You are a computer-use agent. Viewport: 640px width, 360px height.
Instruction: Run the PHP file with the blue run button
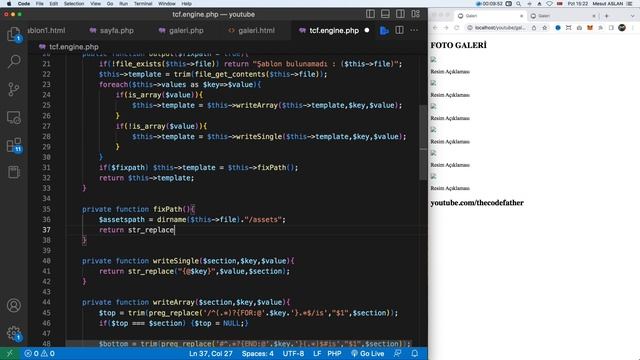point(384,31)
